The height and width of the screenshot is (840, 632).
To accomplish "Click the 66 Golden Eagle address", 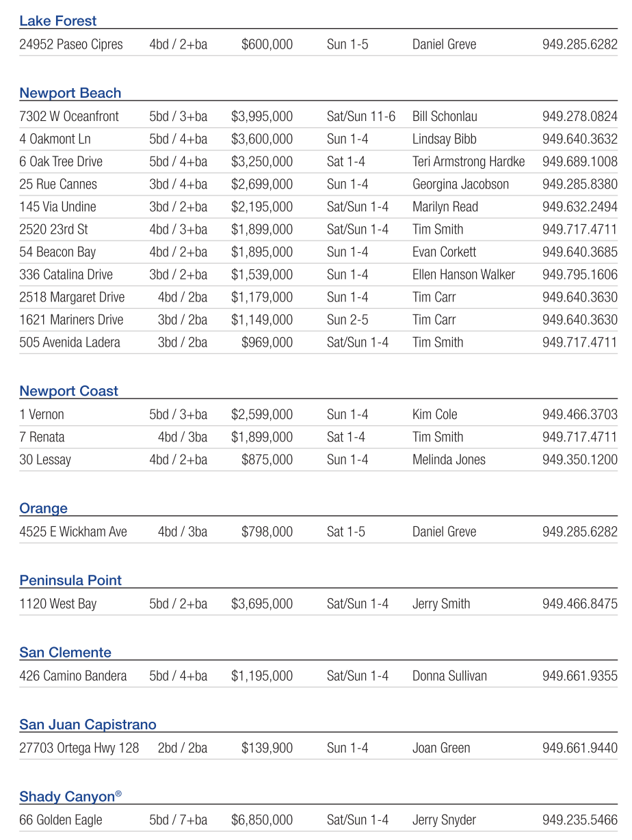I will (61, 820).
